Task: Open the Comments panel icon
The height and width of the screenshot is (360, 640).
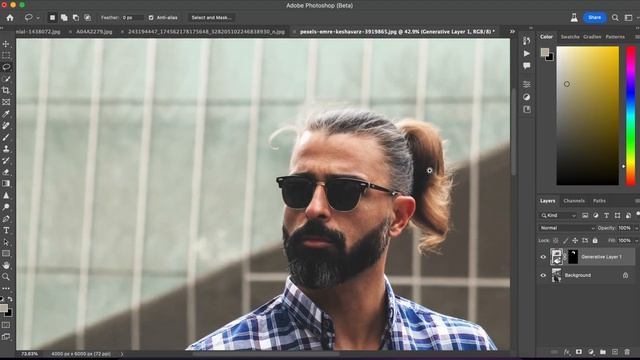Action: [527, 66]
